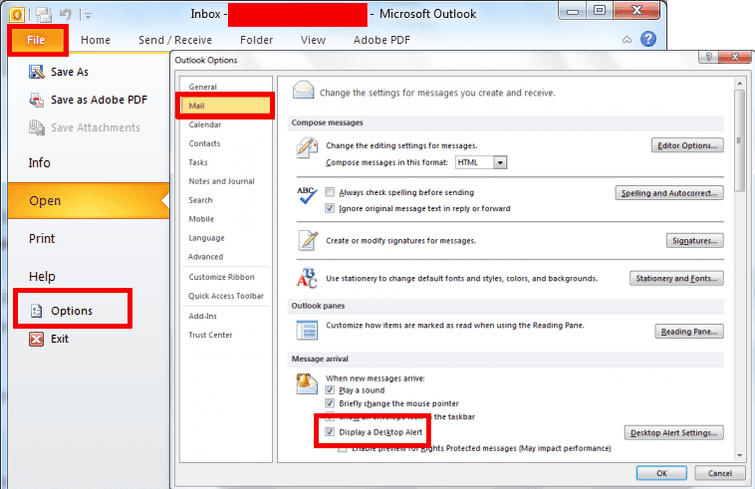Image resolution: width=755 pixels, height=489 pixels.
Task: Click the quick access Send/Receive icon
Action: [x=43, y=15]
